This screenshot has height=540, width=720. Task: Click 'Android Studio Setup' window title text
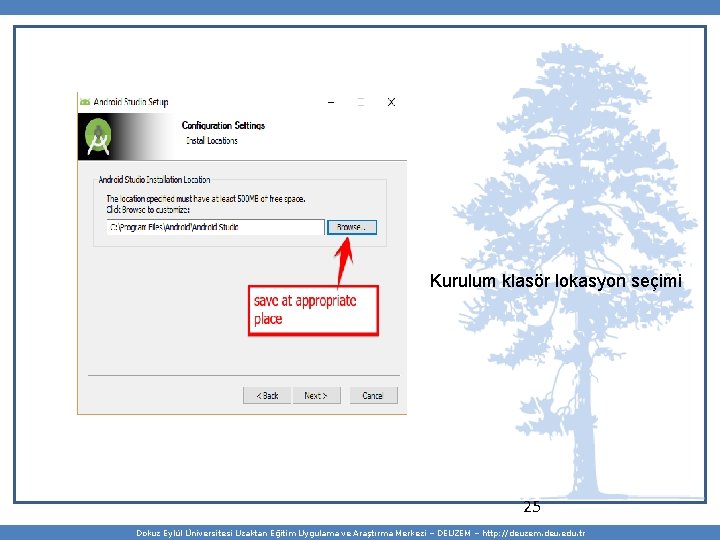[131, 102]
